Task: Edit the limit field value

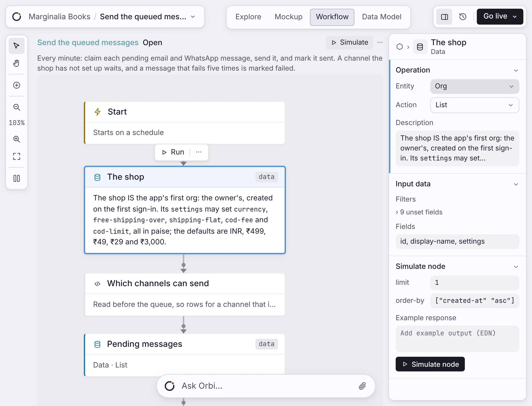Action: [475, 283]
